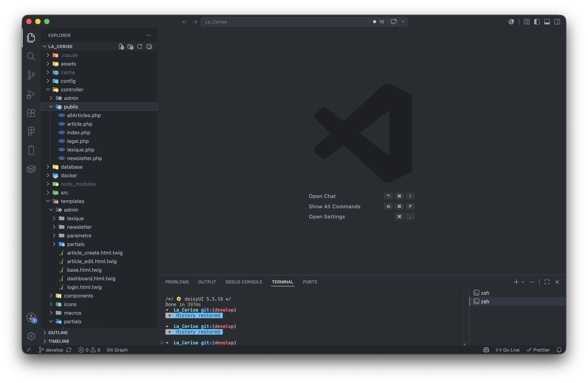The height and width of the screenshot is (383, 588).
Task: Open the shield-shaped icon in title bar
Action: pos(511,22)
